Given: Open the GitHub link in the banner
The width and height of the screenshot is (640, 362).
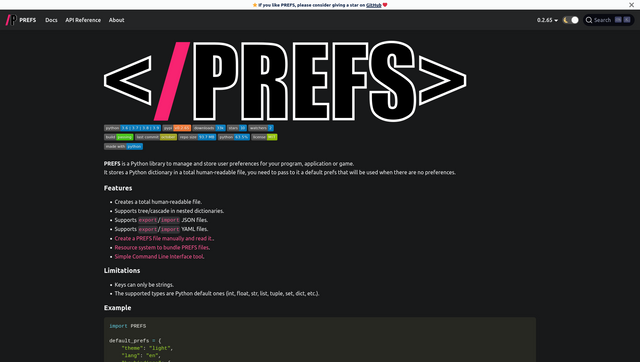Looking at the screenshot, I should 373,5.
